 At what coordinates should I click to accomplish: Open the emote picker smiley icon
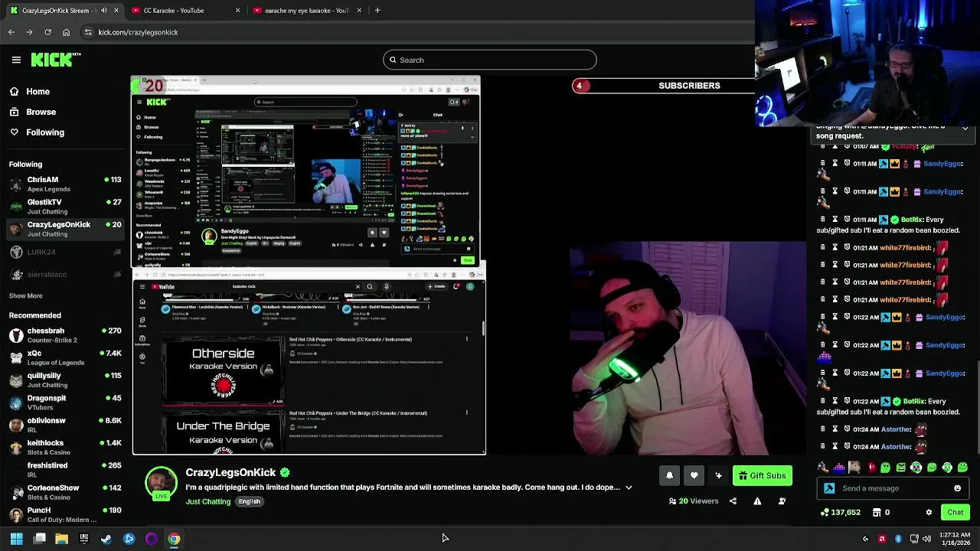coord(957,488)
